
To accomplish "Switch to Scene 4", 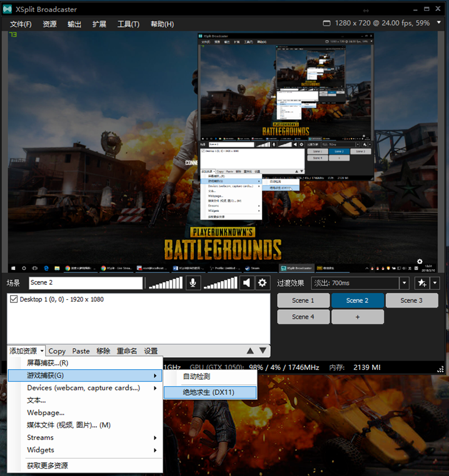I will (x=303, y=317).
